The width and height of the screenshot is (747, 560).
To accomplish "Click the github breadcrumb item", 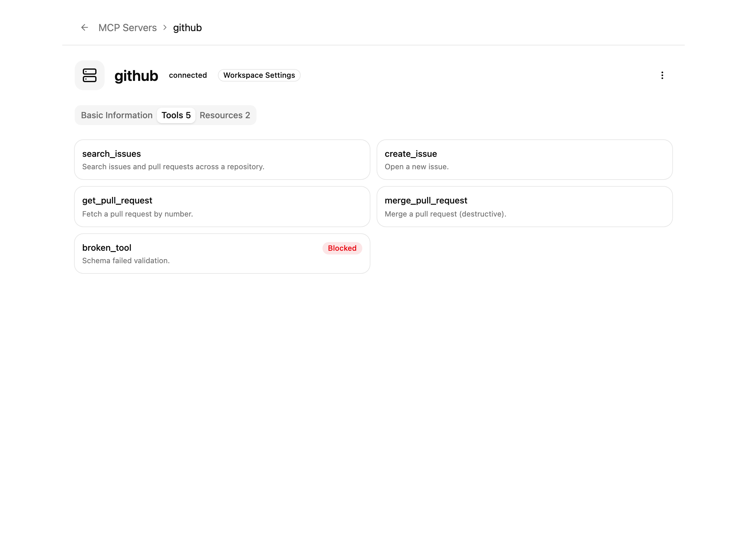I will click(187, 28).
